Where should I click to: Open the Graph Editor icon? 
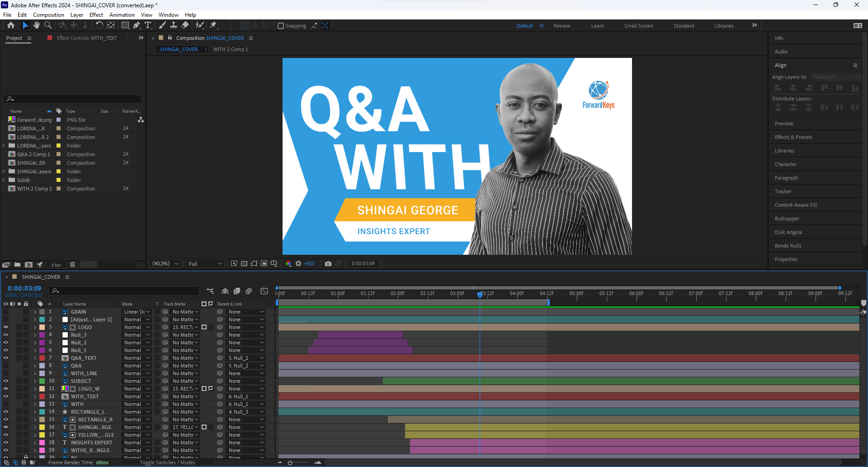264,291
